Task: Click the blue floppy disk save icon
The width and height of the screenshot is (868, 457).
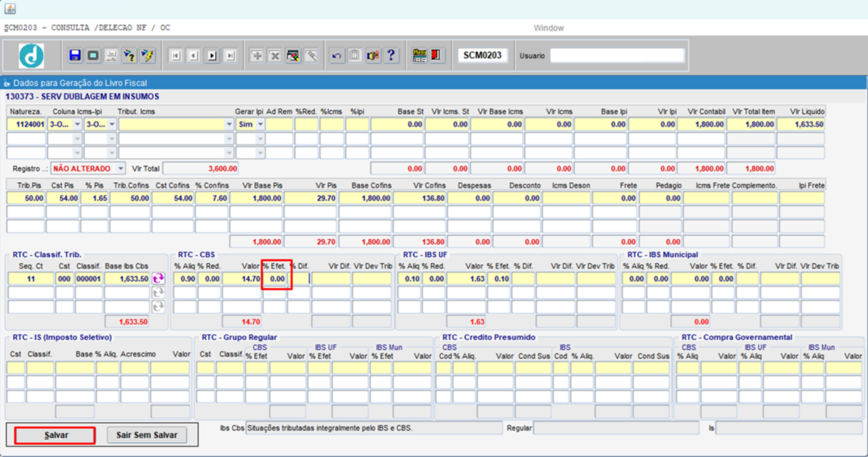Action: [75, 56]
